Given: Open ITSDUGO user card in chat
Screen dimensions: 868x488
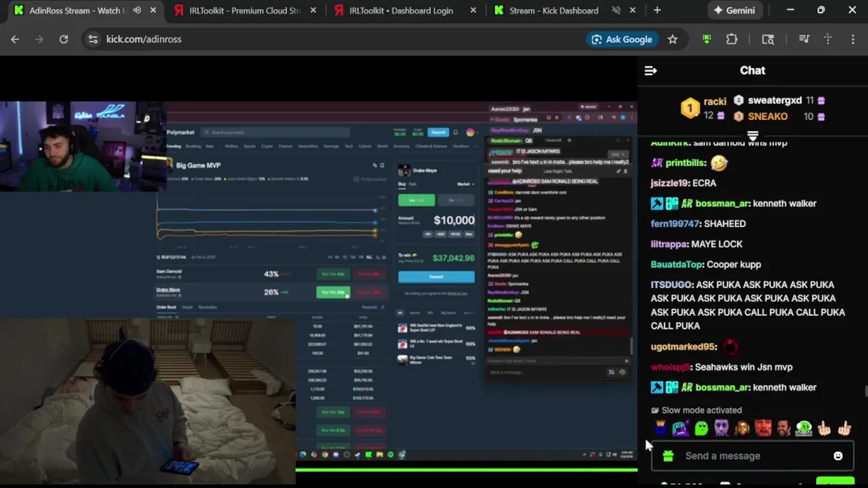Looking at the screenshot, I should pyautogui.click(x=671, y=285).
